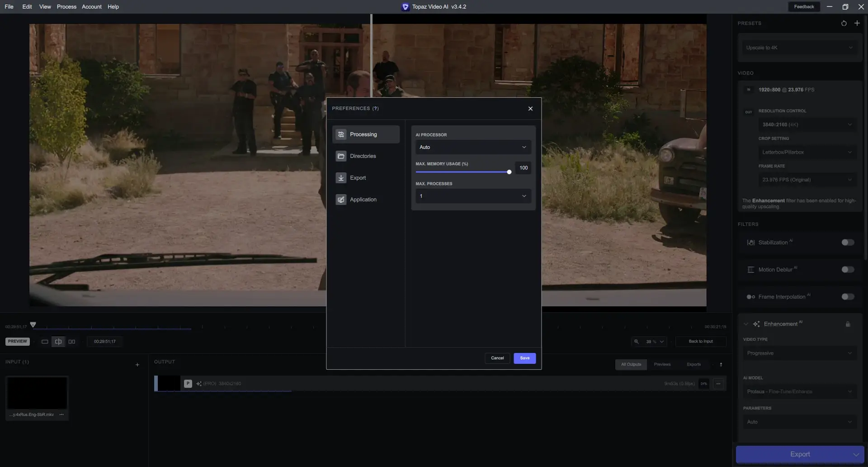
Task: Reset presets with the circular arrow icon
Action: (x=844, y=23)
